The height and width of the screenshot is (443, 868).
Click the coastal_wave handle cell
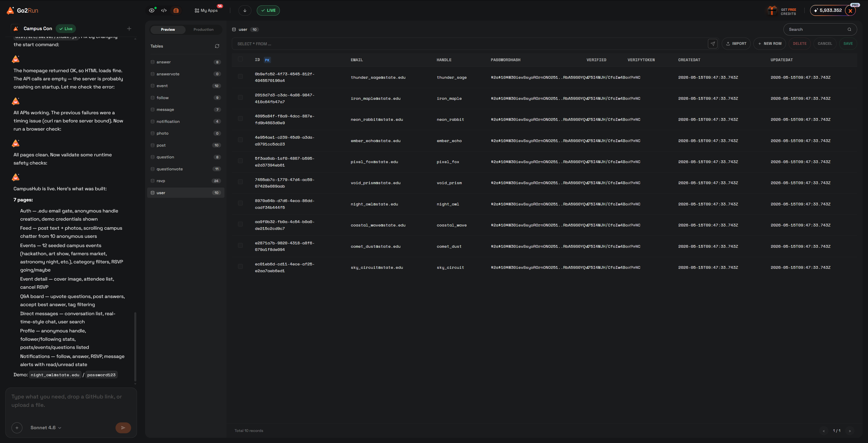coord(452,225)
